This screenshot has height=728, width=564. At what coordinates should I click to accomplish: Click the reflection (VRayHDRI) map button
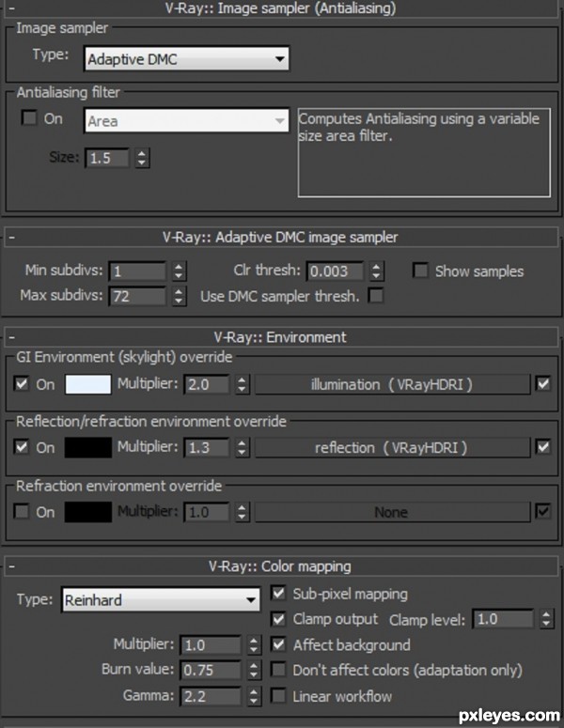pos(392,447)
